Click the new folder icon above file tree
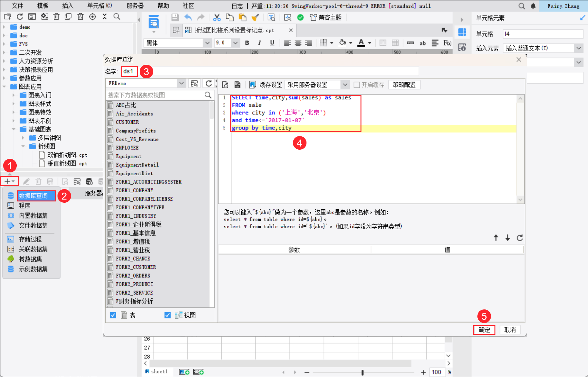The height and width of the screenshot is (377, 588). [8, 16]
